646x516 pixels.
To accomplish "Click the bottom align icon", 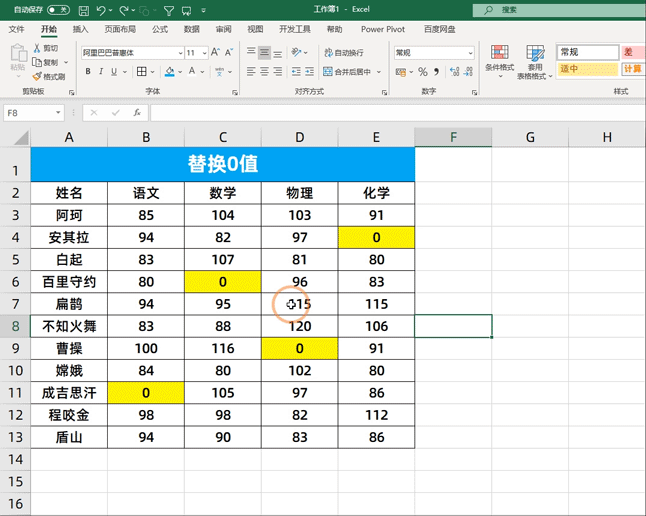I will pyautogui.click(x=278, y=53).
